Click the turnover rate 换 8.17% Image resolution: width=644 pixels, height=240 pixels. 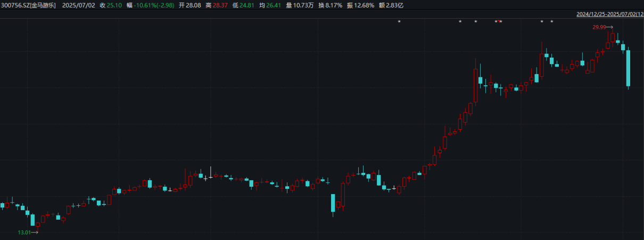click(330, 5)
